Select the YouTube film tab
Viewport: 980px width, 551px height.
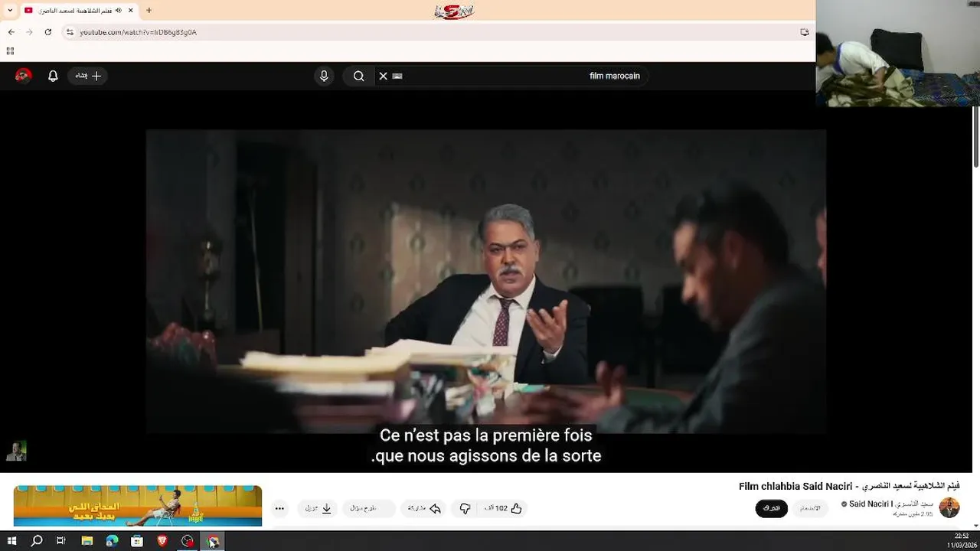click(x=79, y=11)
